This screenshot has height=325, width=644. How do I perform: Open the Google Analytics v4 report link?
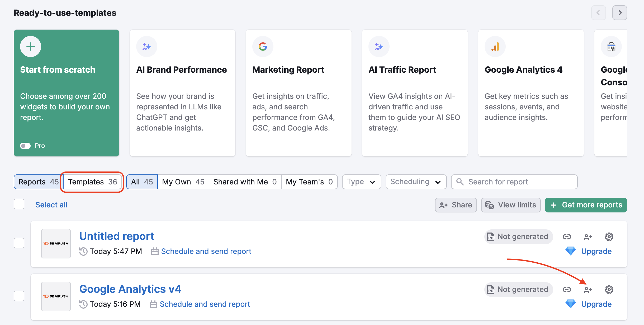[x=130, y=289]
